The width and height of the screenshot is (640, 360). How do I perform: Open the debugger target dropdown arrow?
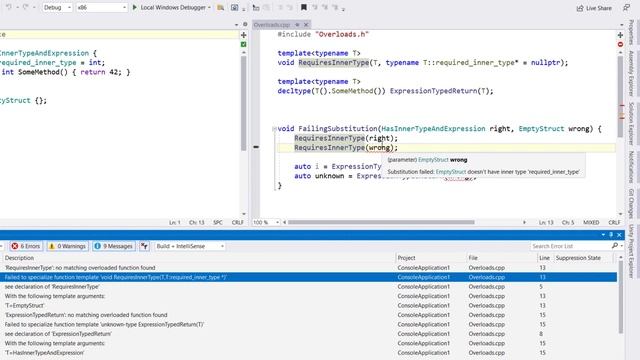click(x=209, y=8)
